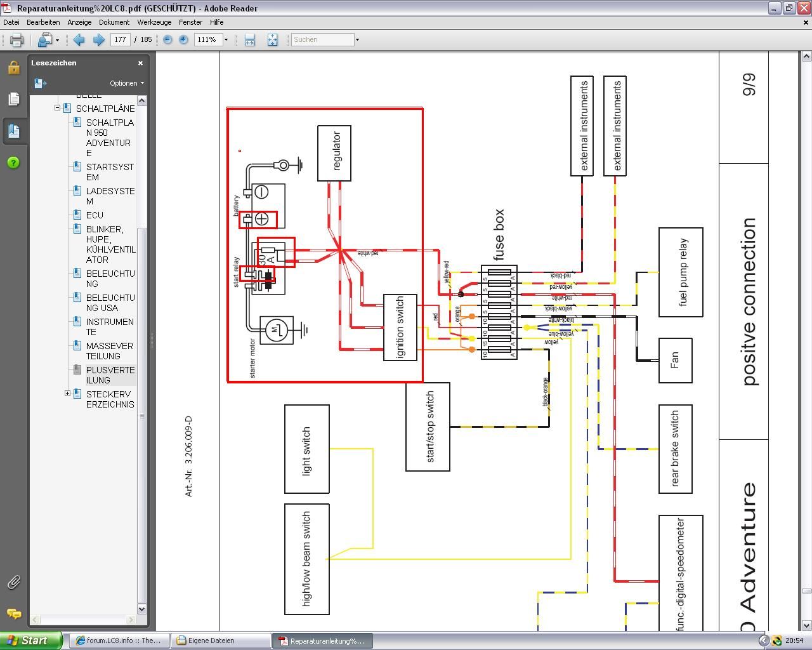Viewport: 812px width, 650px height.
Task: Go to previous page with left arrow
Action: pos(79,39)
